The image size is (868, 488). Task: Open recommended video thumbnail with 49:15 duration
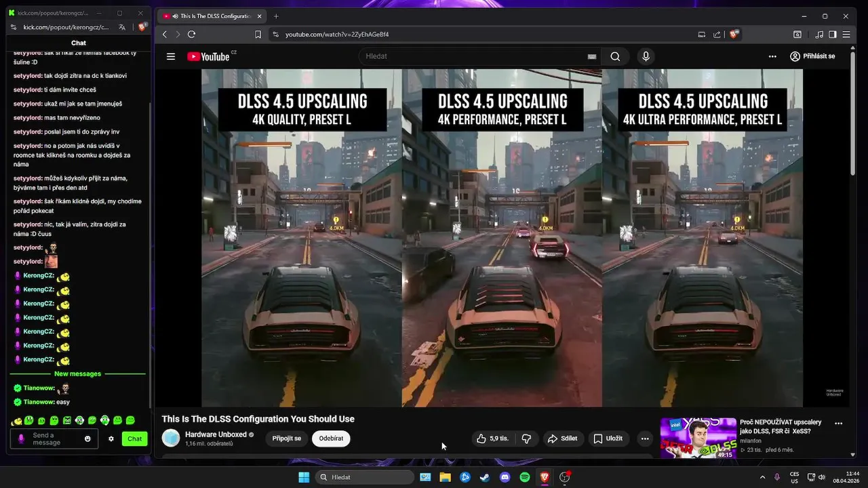[x=698, y=438]
